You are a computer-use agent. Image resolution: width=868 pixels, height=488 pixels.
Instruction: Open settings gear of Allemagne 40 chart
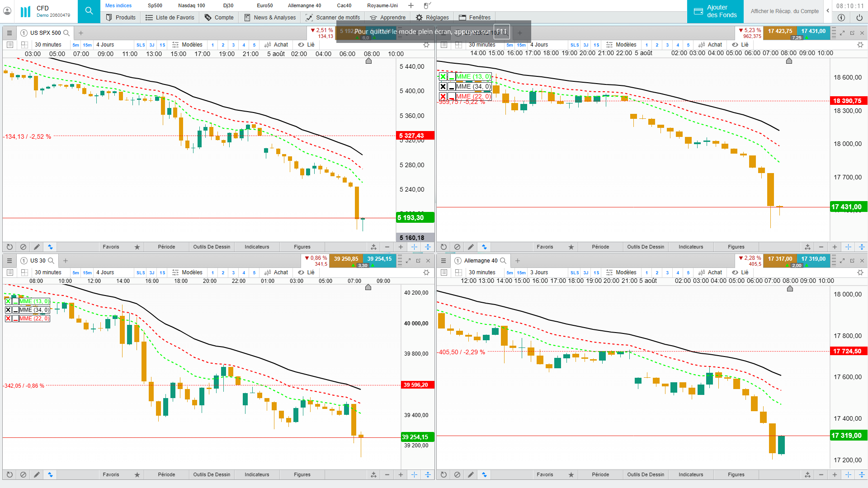click(x=860, y=273)
